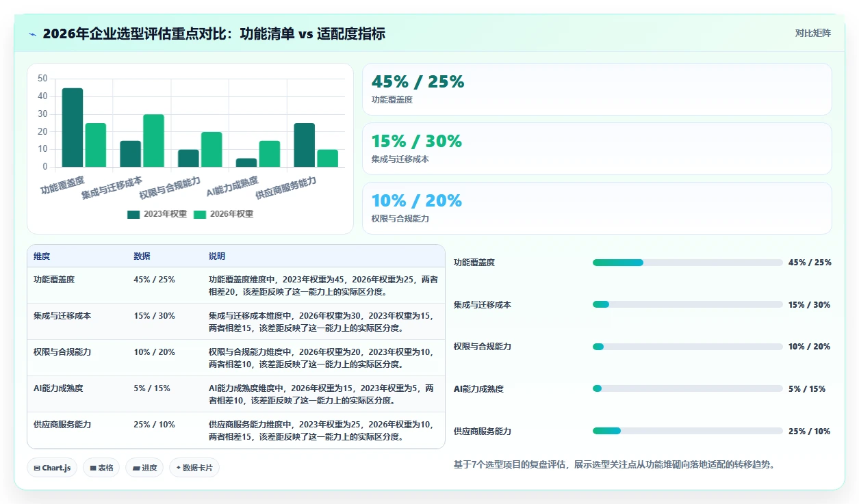Click the dashboard title heading text

pos(214,34)
